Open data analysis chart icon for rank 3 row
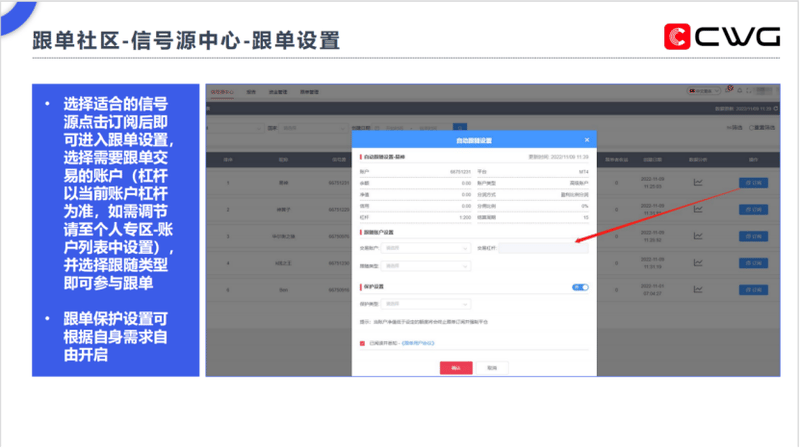 [698, 236]
